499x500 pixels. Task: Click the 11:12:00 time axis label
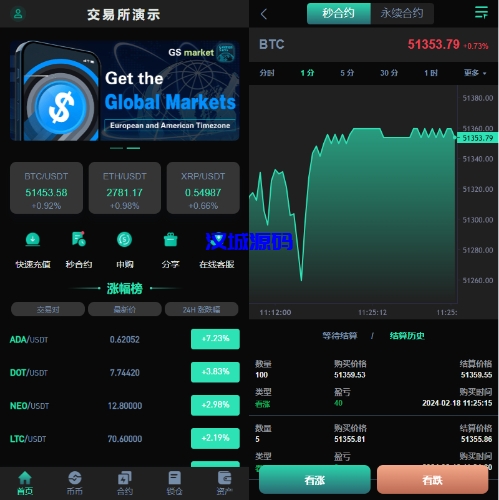(x=275, y=313)
